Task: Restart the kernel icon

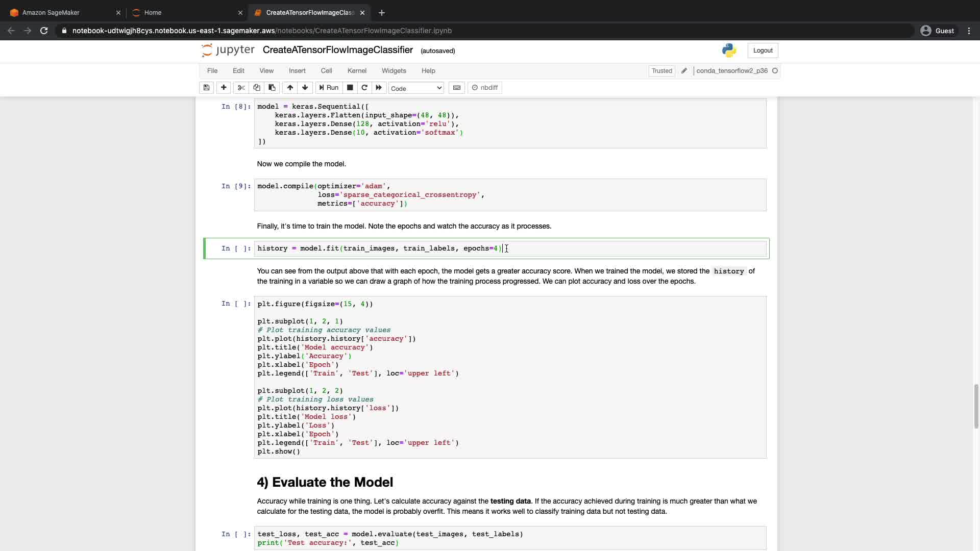Action: pyautogui.click(x=364, y=88)
